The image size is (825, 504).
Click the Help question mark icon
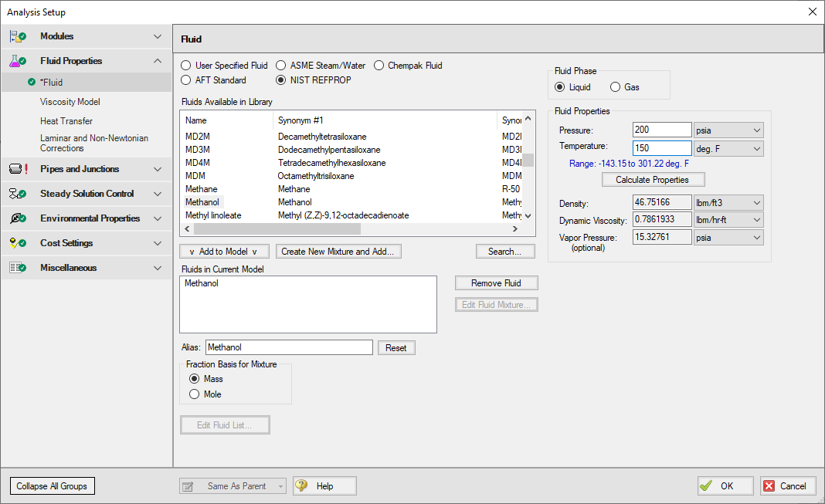coord(301,485)
